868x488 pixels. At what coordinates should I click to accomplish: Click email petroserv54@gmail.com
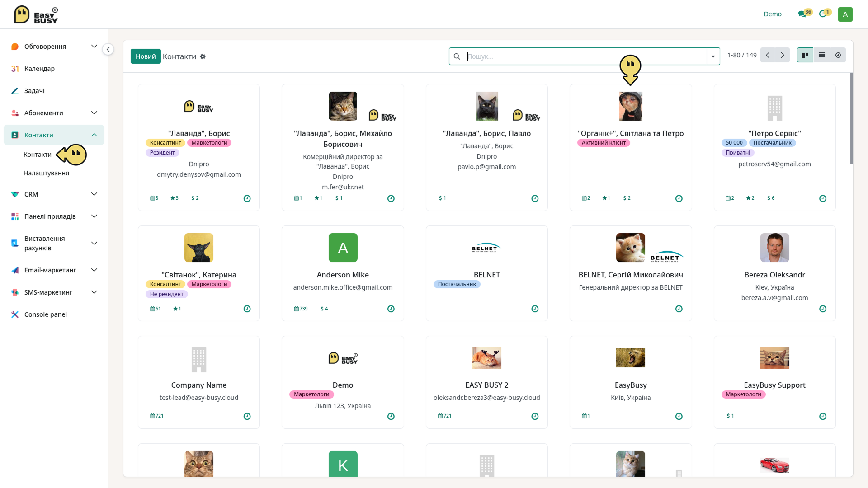pyautogui.click(x=774, y=164)
